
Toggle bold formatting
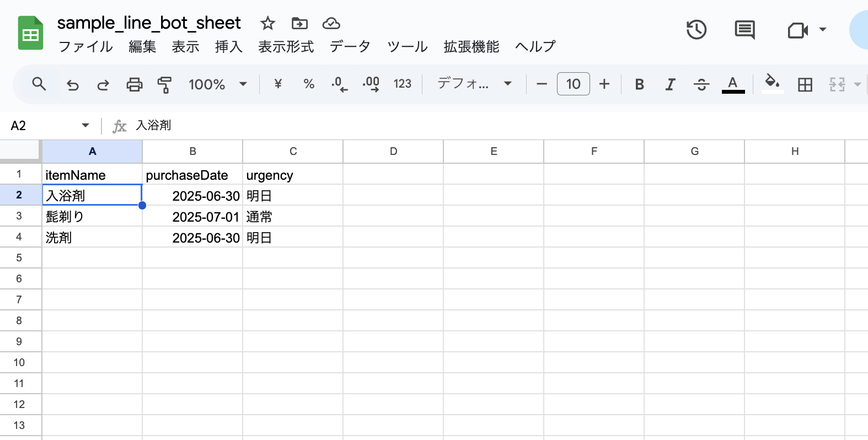[640, 84]
